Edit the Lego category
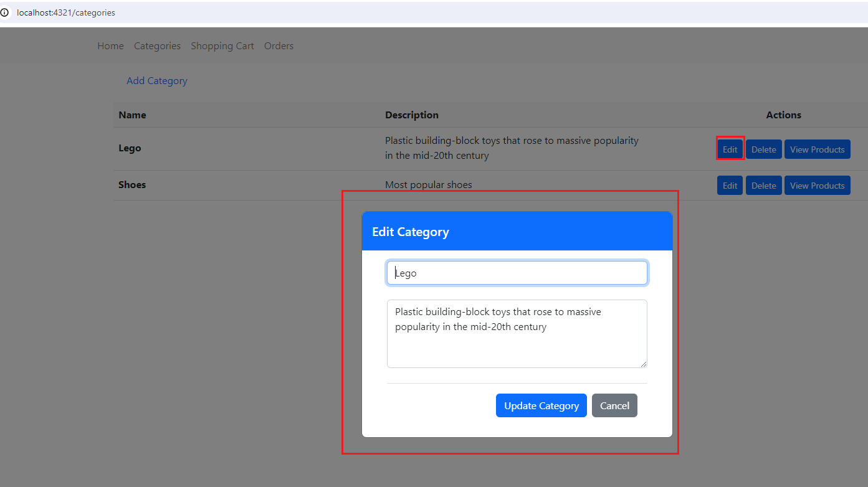The width and height of the screenshot is (868, 487). [x=730, y=149]
